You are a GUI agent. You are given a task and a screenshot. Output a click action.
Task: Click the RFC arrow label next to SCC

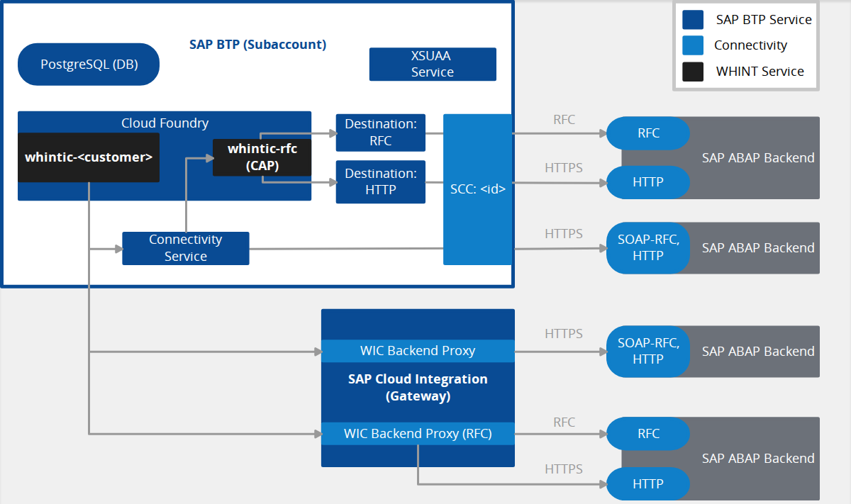564,120
